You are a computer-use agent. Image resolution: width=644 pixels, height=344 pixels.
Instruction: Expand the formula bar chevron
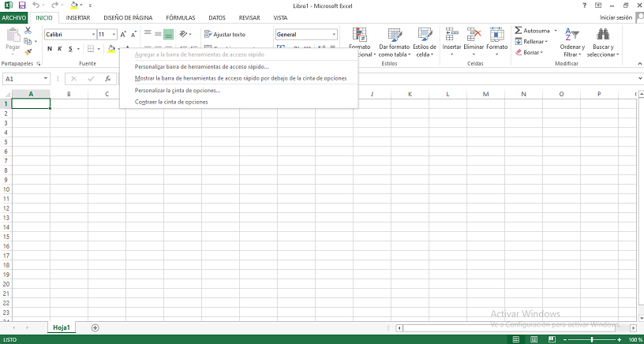pyautogui.click(x=640, y=78)
